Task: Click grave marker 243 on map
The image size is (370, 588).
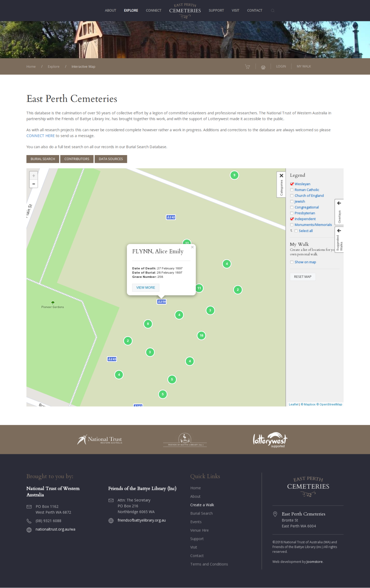Action: tap(112, 359)
